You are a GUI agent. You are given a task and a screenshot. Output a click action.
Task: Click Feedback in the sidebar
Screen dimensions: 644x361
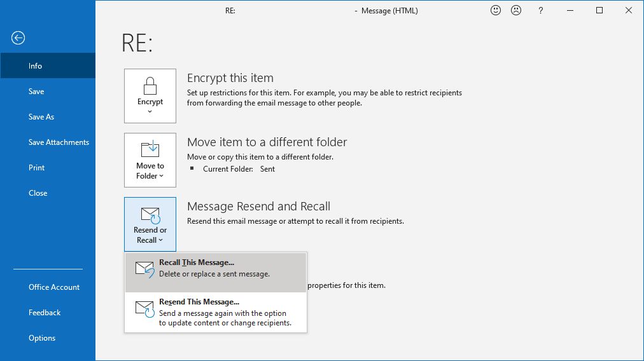click(x=45, y=313)
